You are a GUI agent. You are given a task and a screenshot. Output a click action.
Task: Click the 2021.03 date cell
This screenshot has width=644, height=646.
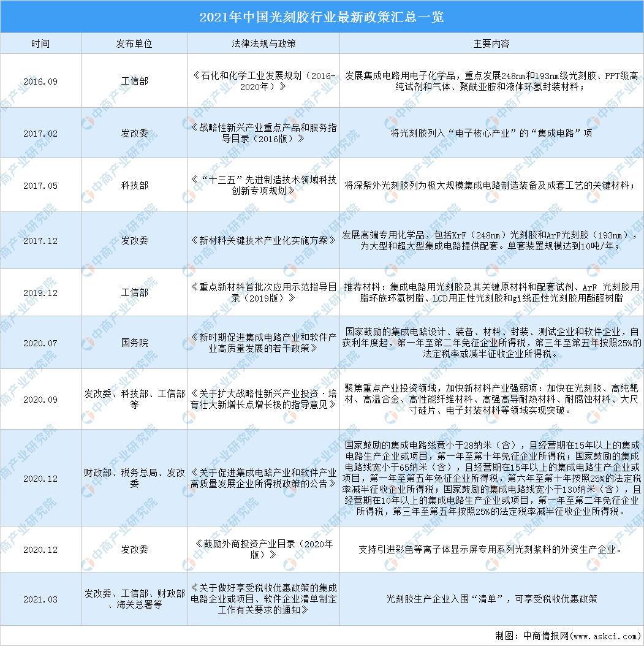point(40,599)
